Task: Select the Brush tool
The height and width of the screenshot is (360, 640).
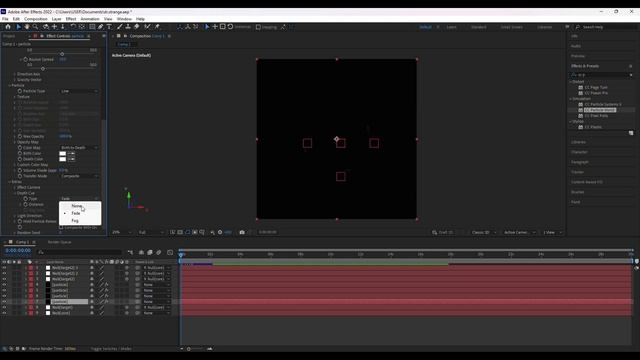Action: pyautogui.click(x=120, y=27)
